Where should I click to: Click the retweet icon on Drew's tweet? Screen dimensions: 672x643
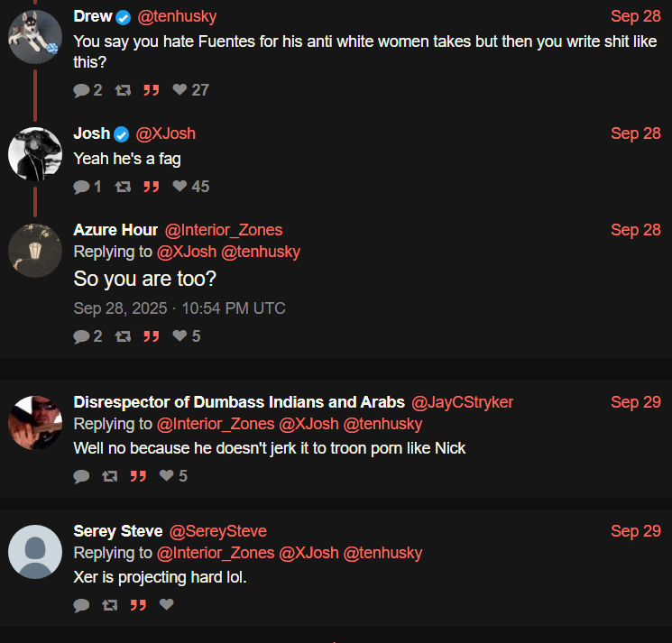(123, 90)
